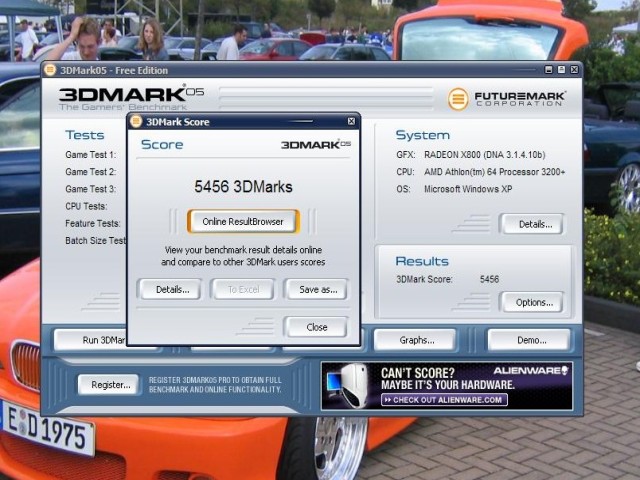Viewport: 640px width, 480px height.
Task: Click Check Out Alienware.com banner link
Action: click(444, 400)
